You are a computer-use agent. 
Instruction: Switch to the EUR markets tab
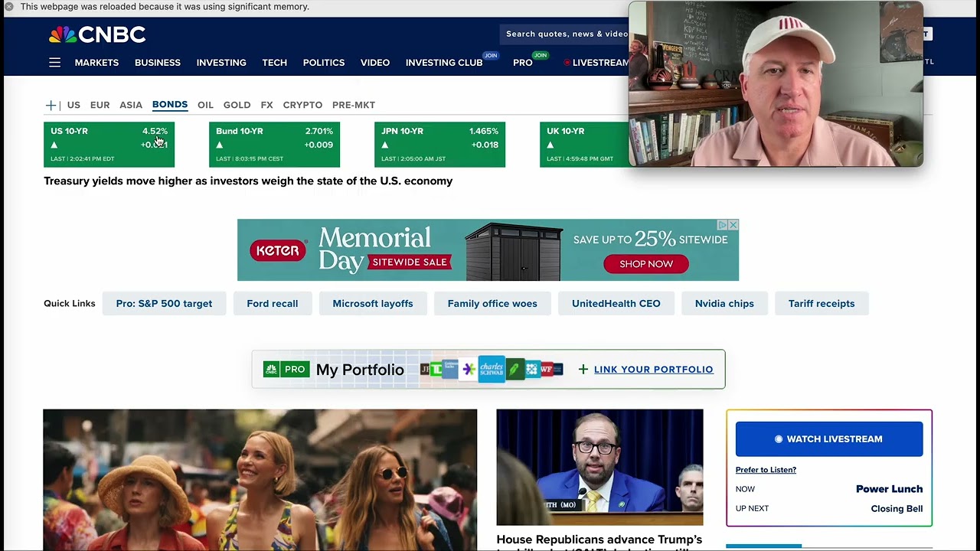click(x=100, y=105)
